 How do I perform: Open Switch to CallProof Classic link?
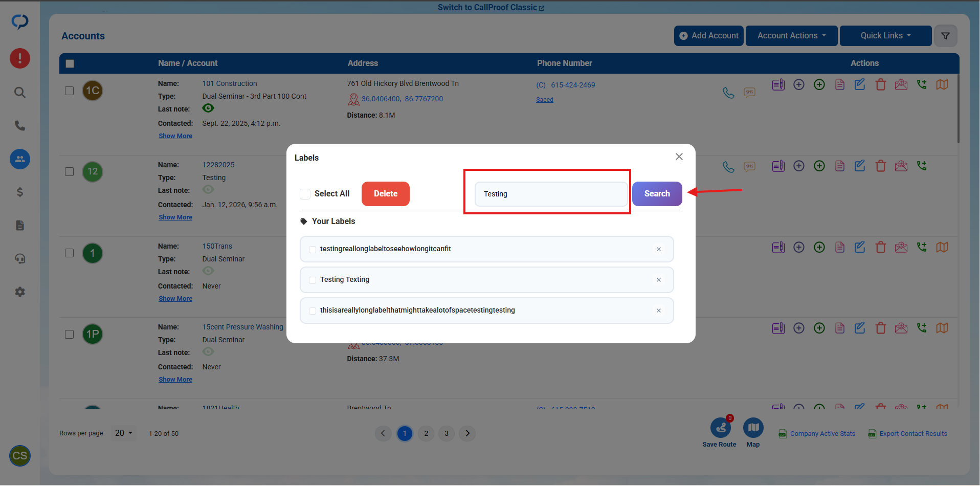pyautogui.click(x=491, y=8)
